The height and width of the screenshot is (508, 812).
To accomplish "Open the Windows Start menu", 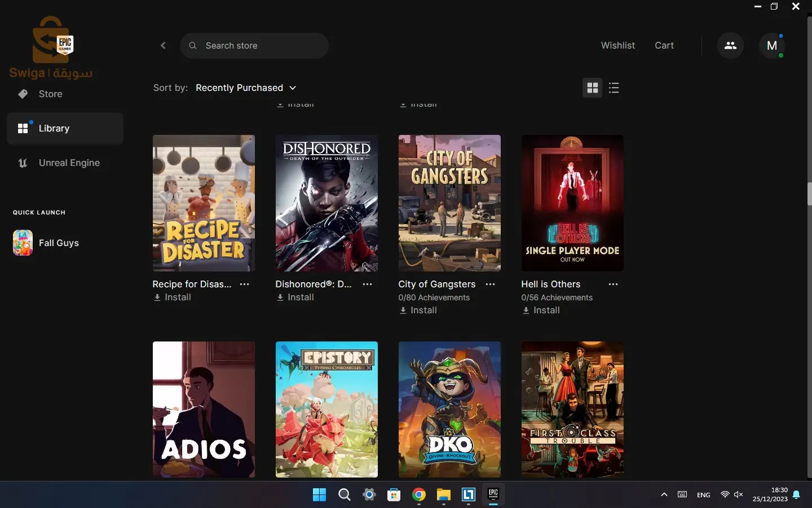I will pos(319,495).
